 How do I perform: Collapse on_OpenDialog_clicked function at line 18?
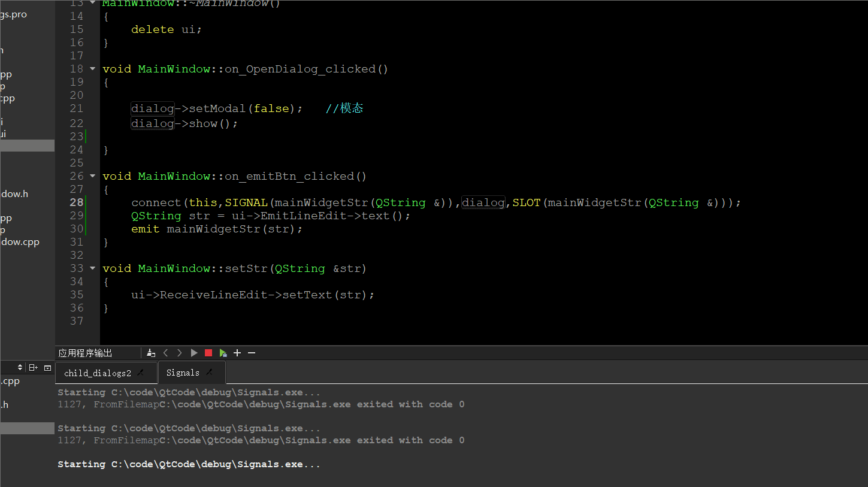point(92,69)
